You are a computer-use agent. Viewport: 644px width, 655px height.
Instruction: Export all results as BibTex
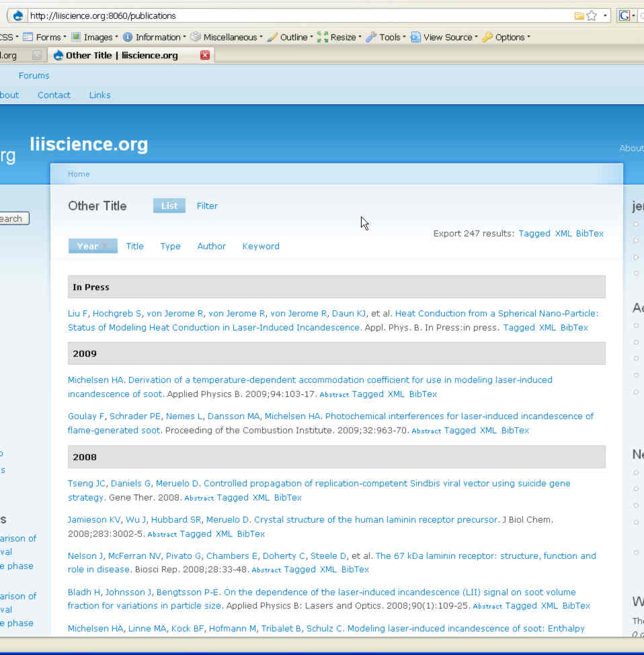(x=590, y=234)
